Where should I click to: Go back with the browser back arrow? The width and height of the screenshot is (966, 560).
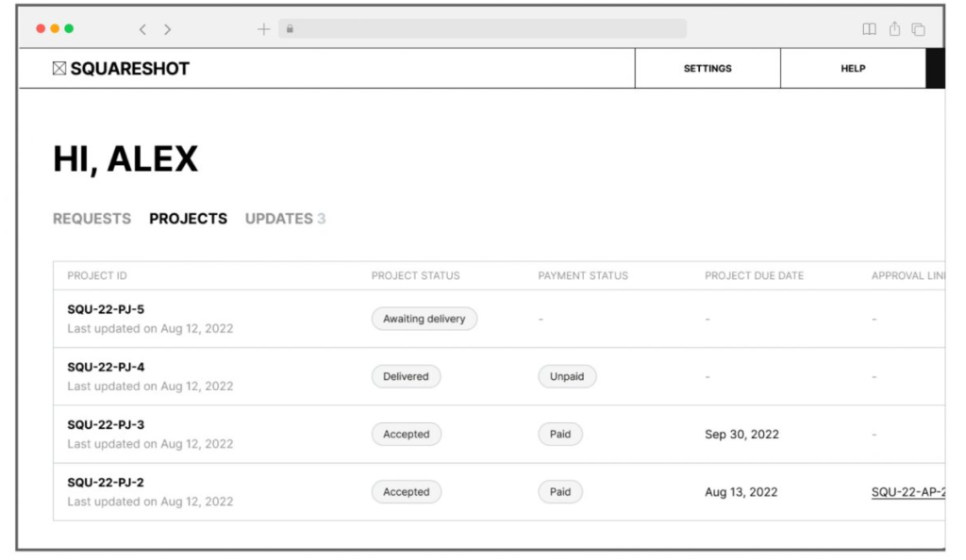click(142, 29)
